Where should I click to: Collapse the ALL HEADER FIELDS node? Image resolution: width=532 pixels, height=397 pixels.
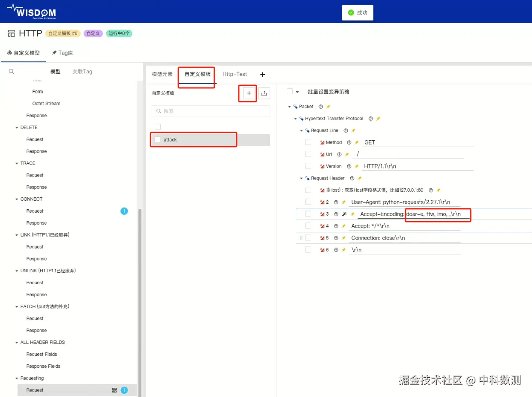(x=17, y=343)
